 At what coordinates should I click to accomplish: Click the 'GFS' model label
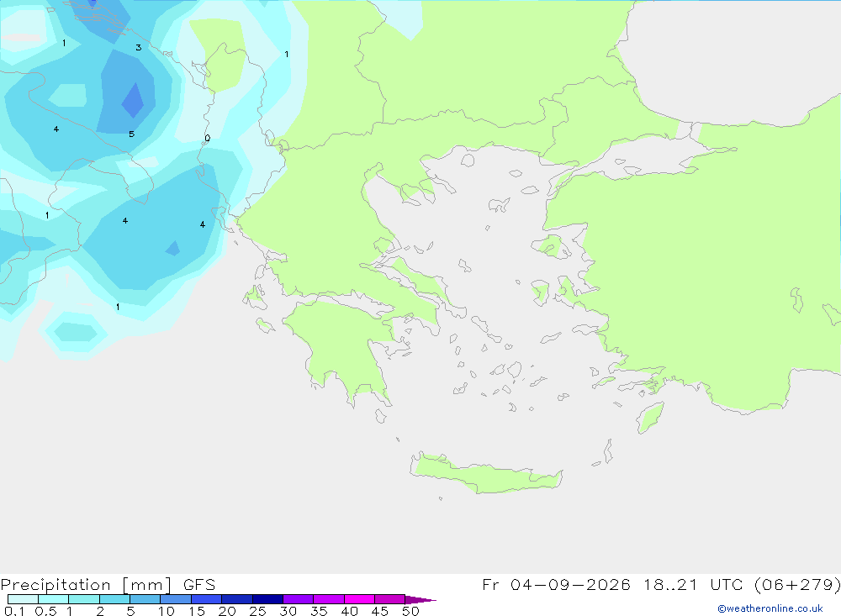point(199,585)
